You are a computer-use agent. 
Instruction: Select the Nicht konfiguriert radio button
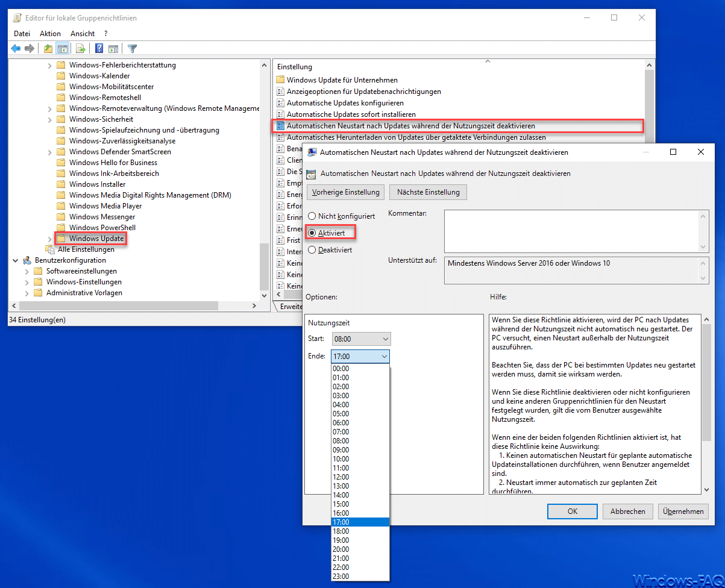click(312, 216)
